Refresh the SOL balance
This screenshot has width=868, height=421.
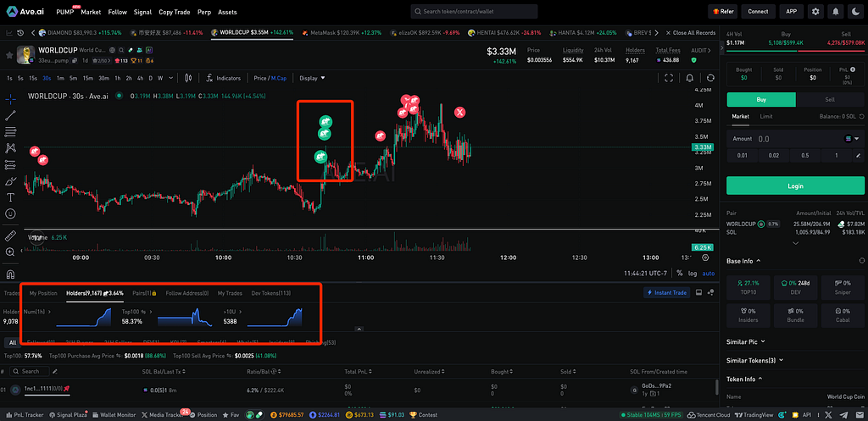pos(861,117)
